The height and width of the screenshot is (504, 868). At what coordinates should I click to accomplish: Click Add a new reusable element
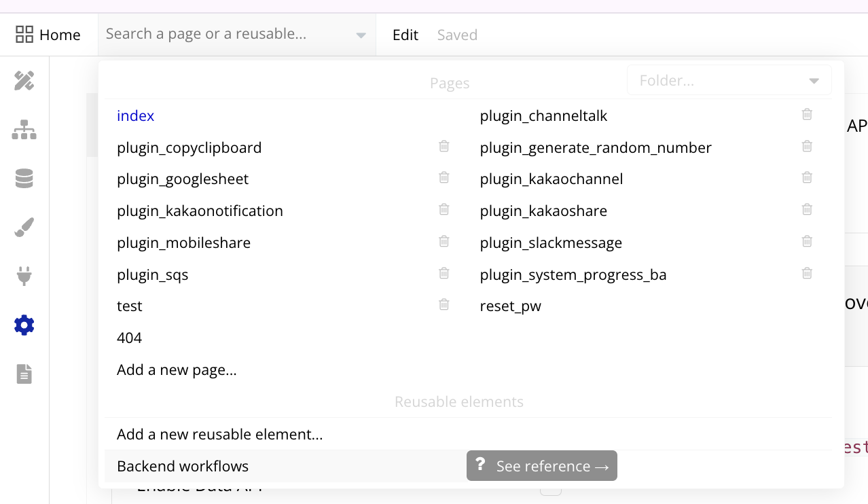click(x=219, y=434)
